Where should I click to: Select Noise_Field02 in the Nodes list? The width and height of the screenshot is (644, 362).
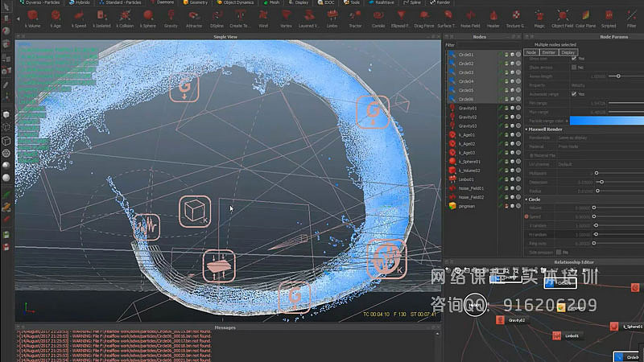[x=471, y=197]
